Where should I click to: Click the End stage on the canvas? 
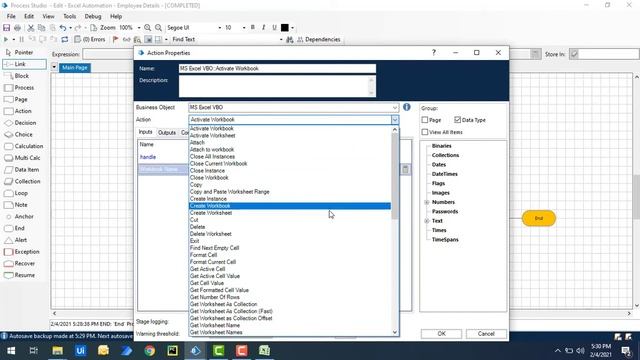point(539,218)
